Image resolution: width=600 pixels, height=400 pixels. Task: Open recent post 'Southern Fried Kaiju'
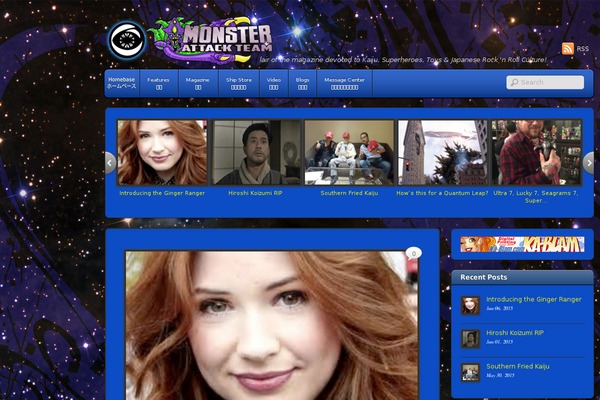click(518, 366)
